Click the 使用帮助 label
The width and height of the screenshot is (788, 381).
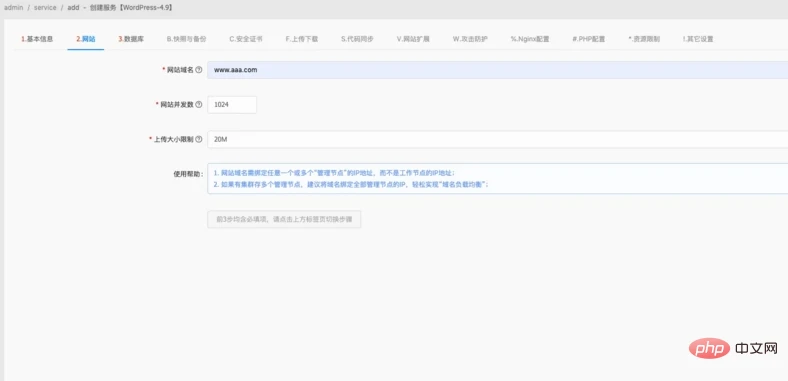click(188, 174)
